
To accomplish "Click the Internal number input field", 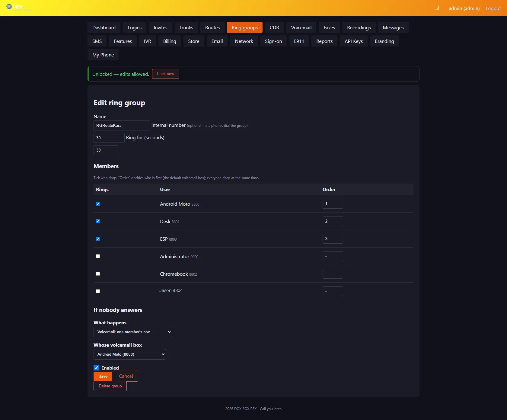I will (x=109, y=138).
